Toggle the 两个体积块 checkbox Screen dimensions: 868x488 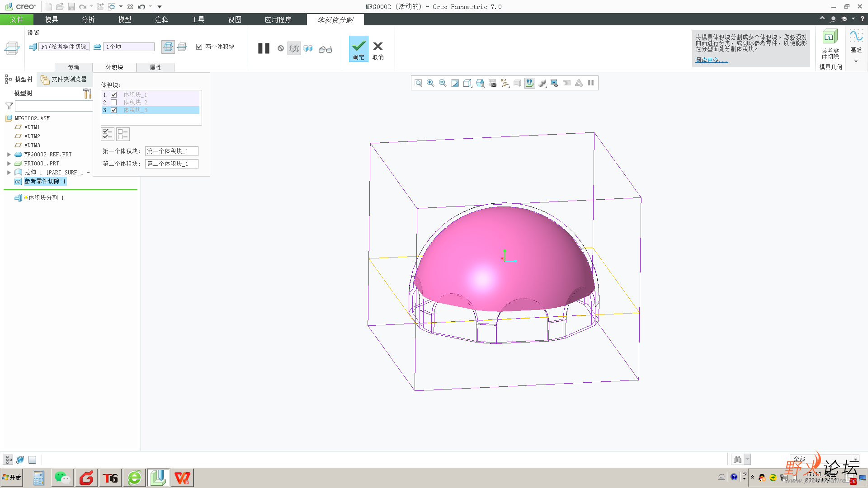[x=199, y=47]
